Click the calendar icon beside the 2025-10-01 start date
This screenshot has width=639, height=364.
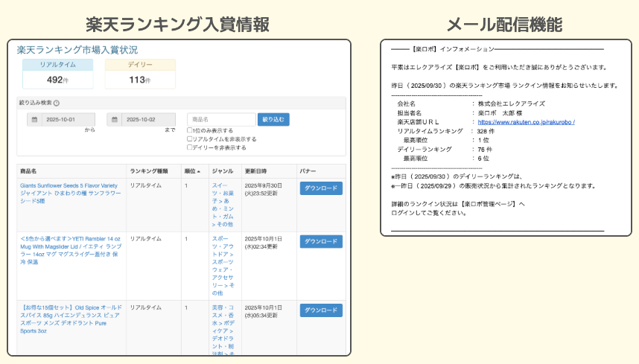[34, 120]
